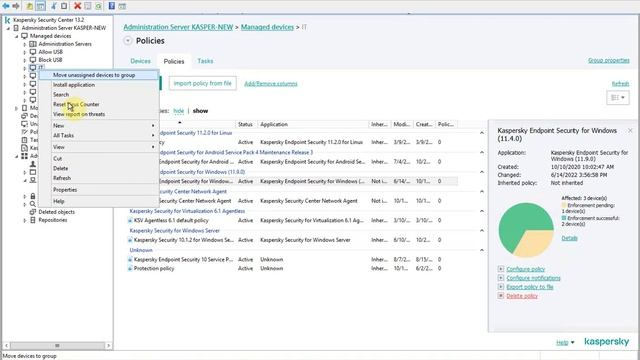The height and width of the screenshot is (360, 640).
Task: Click the Administration Server KASPER-NEW server icon
Action: (x=16, y=28)
